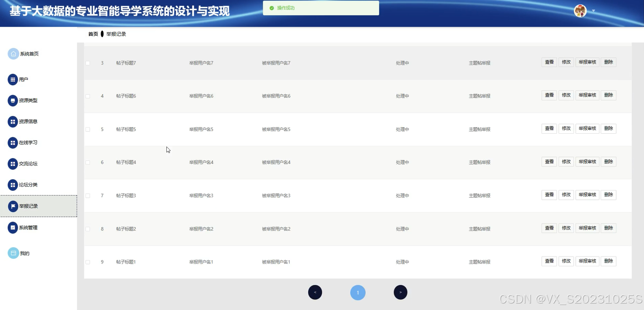This screenshot has width=644, height=310.
Task: Click 删除 for 帖子标题2 row
Action: (609, 228)
